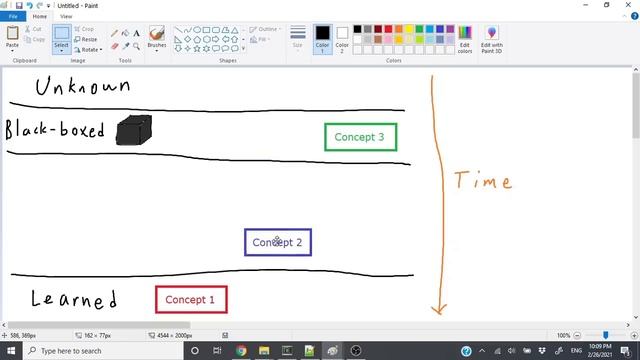This screenshot has height=360, width=640.
Task: Open the shape Outline dropdown
Action: tap(265, 29)
